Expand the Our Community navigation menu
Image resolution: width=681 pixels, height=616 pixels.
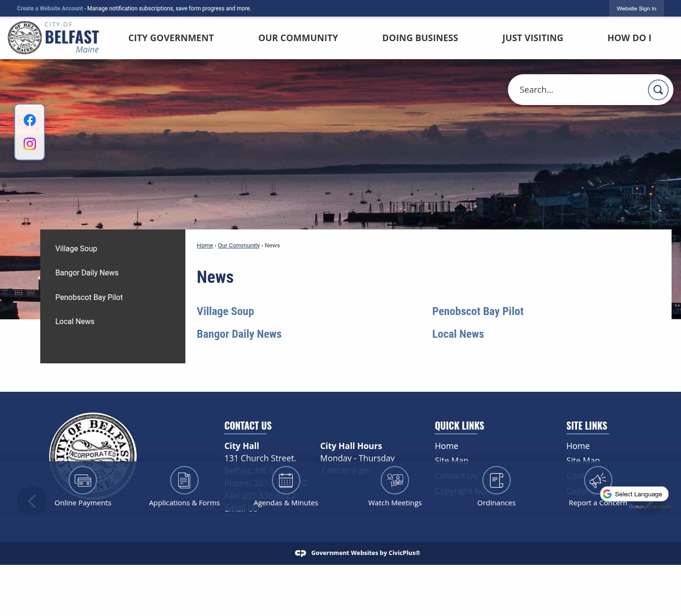click(x=298, y=38)
